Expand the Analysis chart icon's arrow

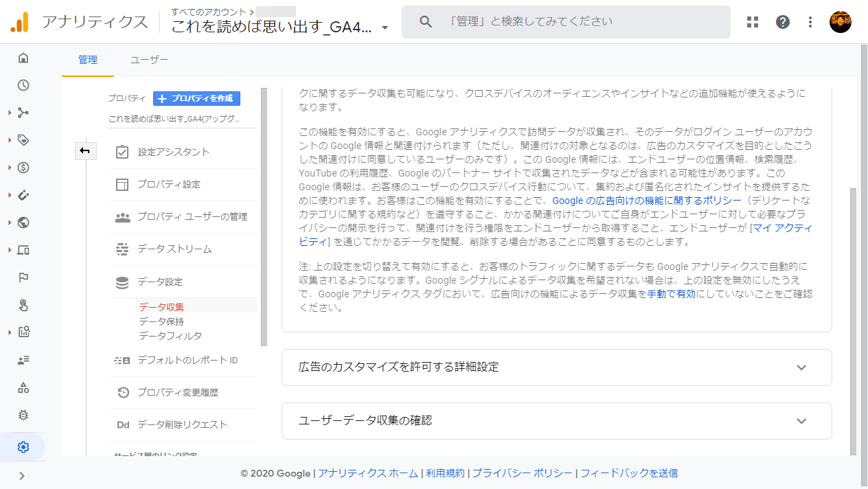pos(10,332)
